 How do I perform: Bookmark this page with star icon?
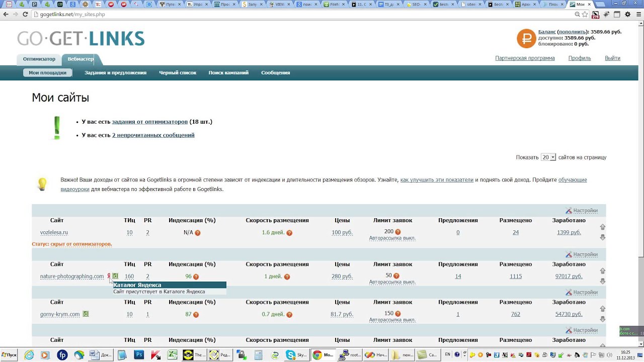tap(585, 15)
